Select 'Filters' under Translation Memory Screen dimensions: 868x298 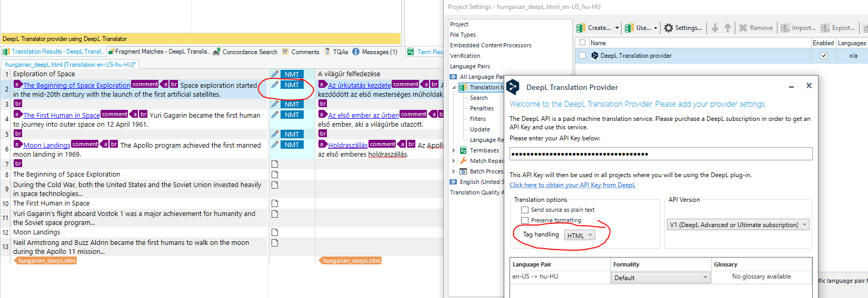pos(478,119)
